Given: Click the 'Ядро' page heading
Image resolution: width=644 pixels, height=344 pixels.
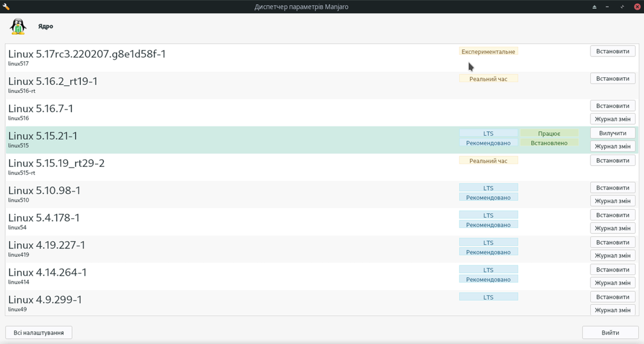Looking at the screenshot, I should (x=46, y=26).
